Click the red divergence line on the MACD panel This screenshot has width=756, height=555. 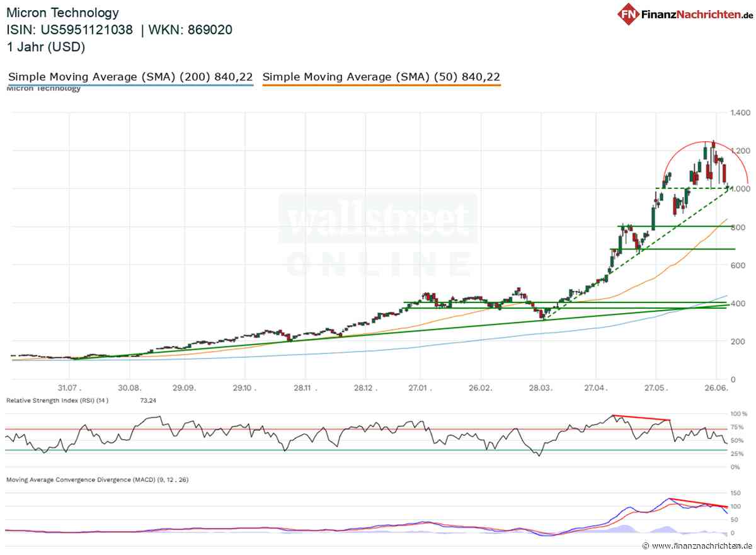[698, 502]
